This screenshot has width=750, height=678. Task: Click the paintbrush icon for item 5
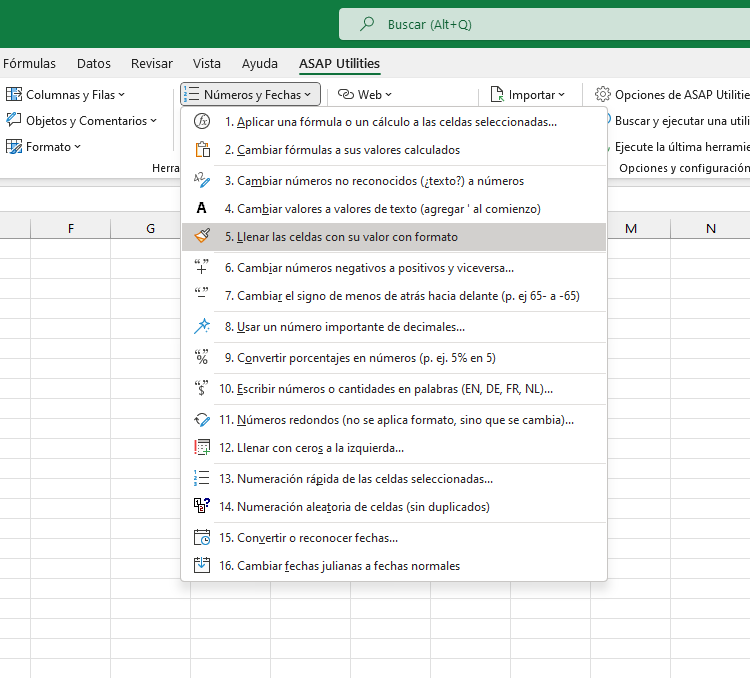pos(202,236)
